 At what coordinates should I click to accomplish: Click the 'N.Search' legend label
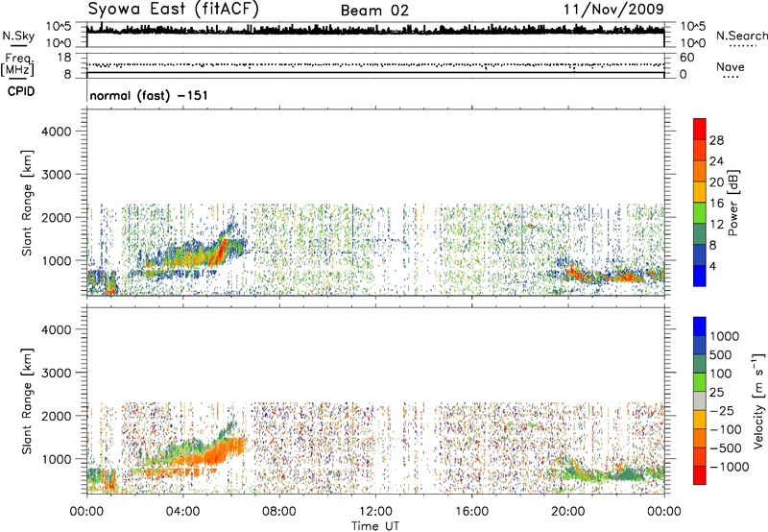741,36
